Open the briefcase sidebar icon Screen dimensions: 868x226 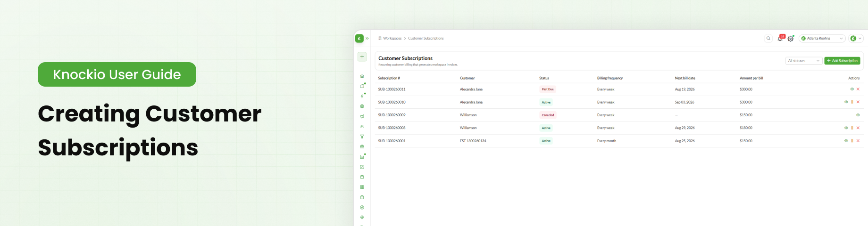362,146
